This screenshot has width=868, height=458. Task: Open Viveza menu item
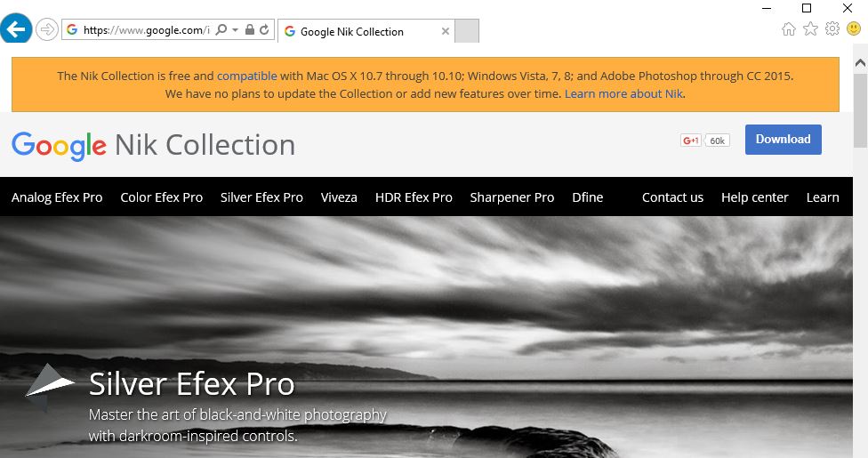[339, 197]
